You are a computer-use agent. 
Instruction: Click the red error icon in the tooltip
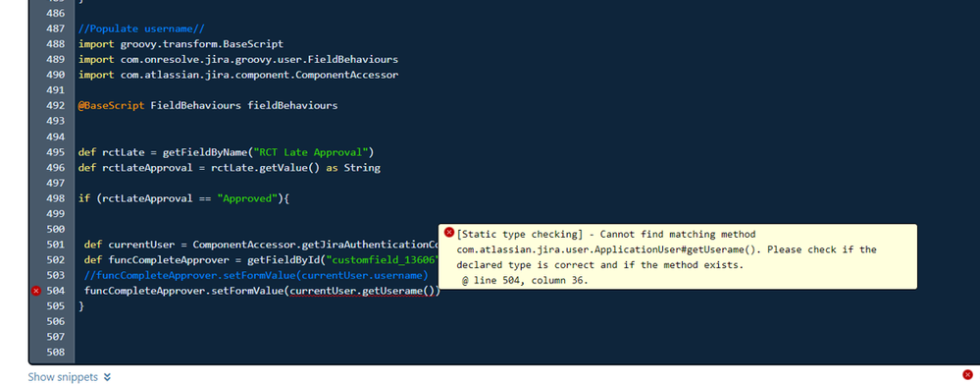448,233
